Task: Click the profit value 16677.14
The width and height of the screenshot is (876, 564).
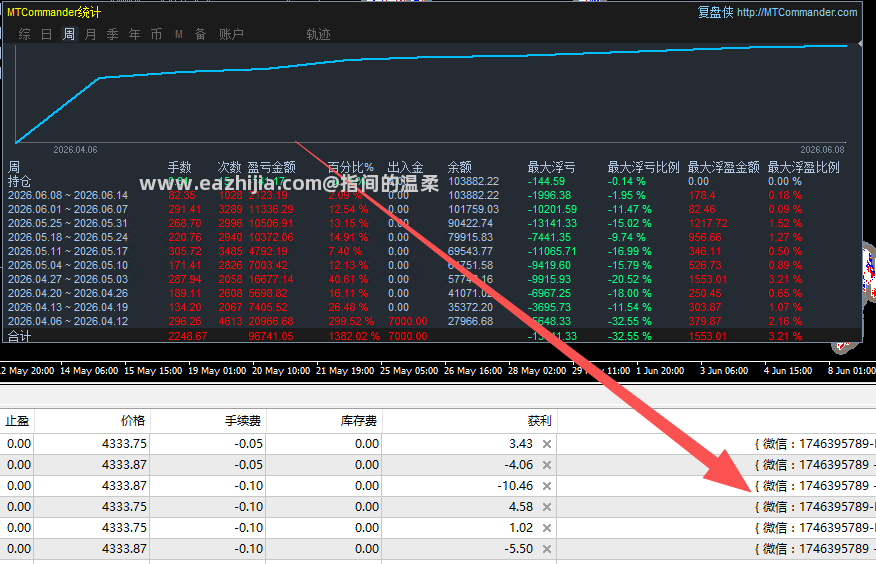Action: pyautogui.click(x=271, y=279)
